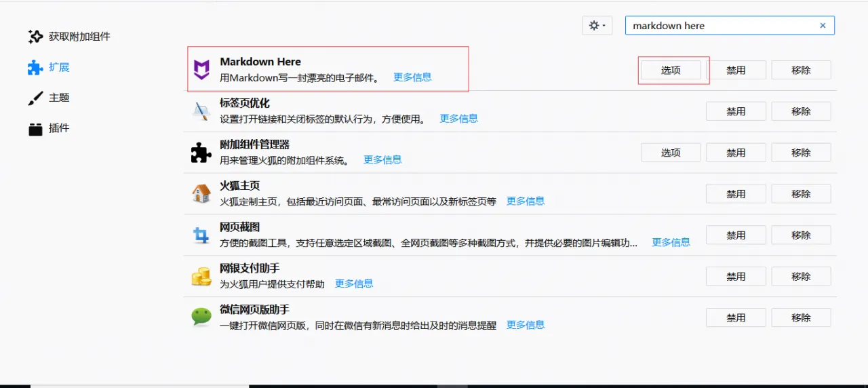Click the markdown here search field
Image resolution: width=868 pixels, height=388 pixels.
tap(719, 26)
